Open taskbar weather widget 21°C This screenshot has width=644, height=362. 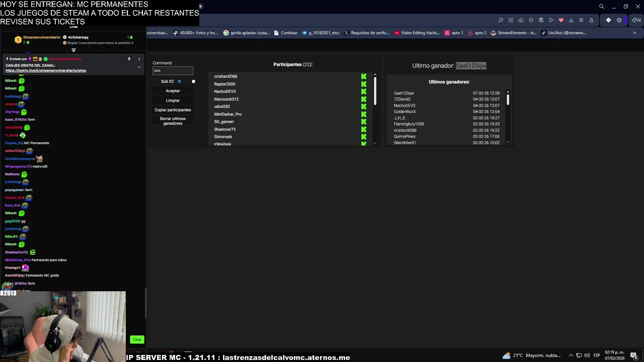[531, 355]
